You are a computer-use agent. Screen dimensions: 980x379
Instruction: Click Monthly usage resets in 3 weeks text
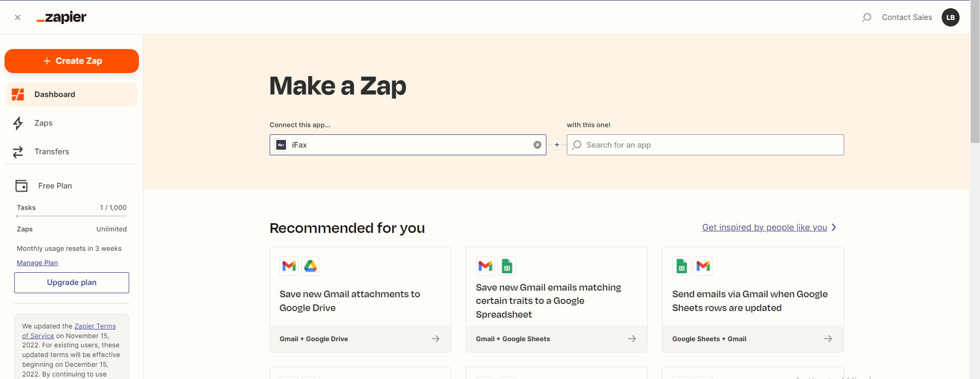(x=69, y=249)
